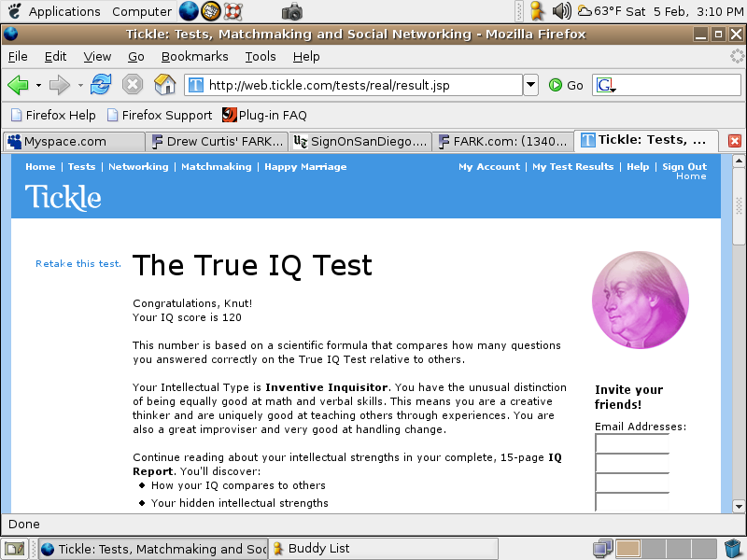Click the green Back arrow button
747x560 pixels.
[x=18, y=85]
